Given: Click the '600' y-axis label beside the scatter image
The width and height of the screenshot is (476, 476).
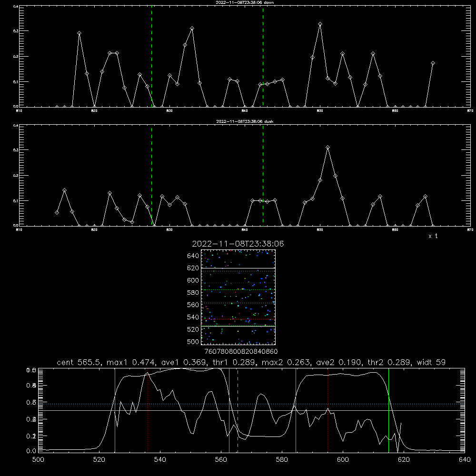Looking at the screenshot, I should click(x=193, y=280).
